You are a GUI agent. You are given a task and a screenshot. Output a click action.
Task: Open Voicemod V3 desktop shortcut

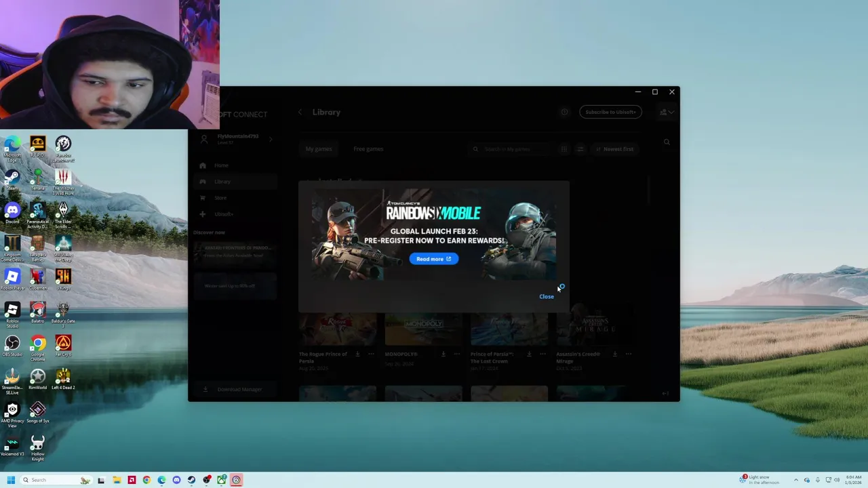pos(12,446)
